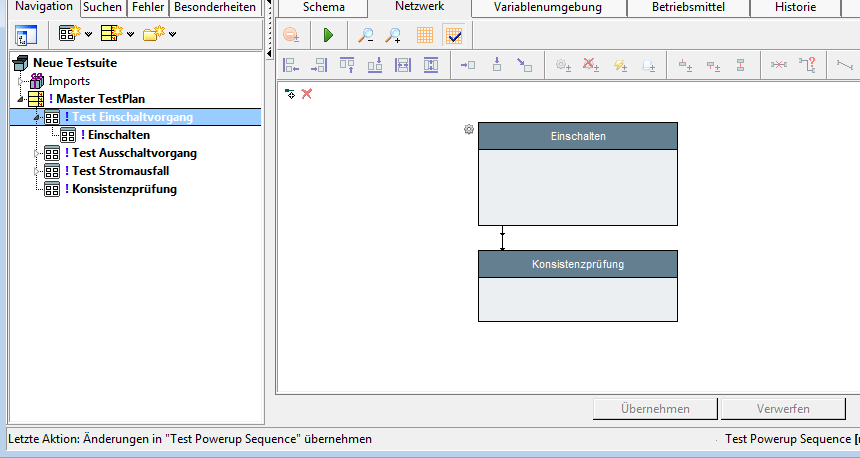
Task: Click gear icon beside Einschalten node
Action: tap(468, 130)
